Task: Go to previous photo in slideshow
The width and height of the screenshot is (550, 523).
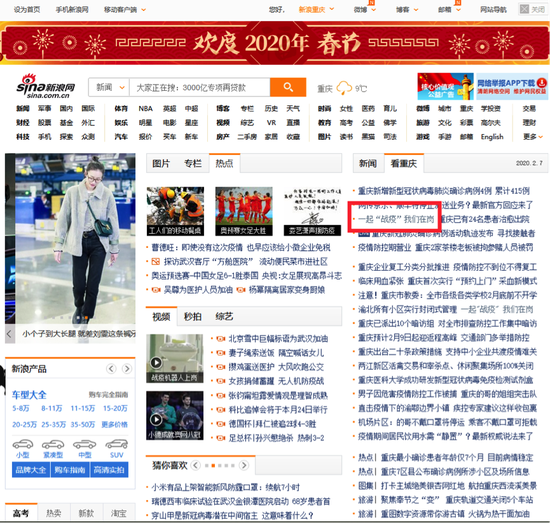Action: [x=9, y=334]
